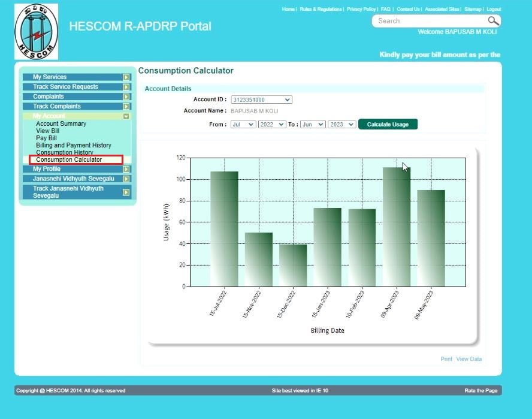Open Track Janasnehi Vidhyuth Sevegalu menu

tap(77, 192)
